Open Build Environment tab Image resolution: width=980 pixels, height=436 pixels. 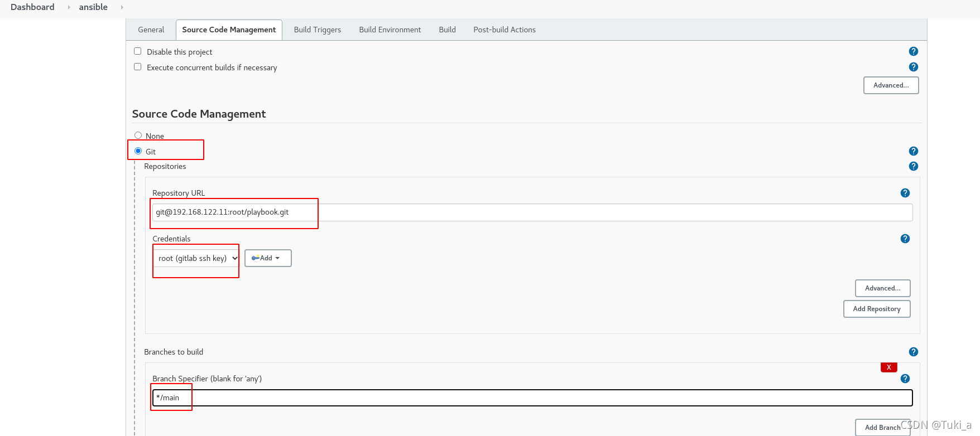click(390, 30)
